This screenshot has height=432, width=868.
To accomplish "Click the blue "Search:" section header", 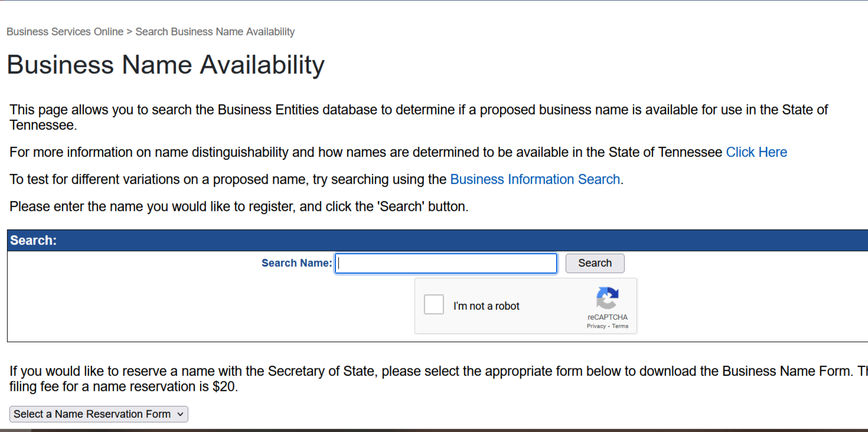I will pos(33,241).
